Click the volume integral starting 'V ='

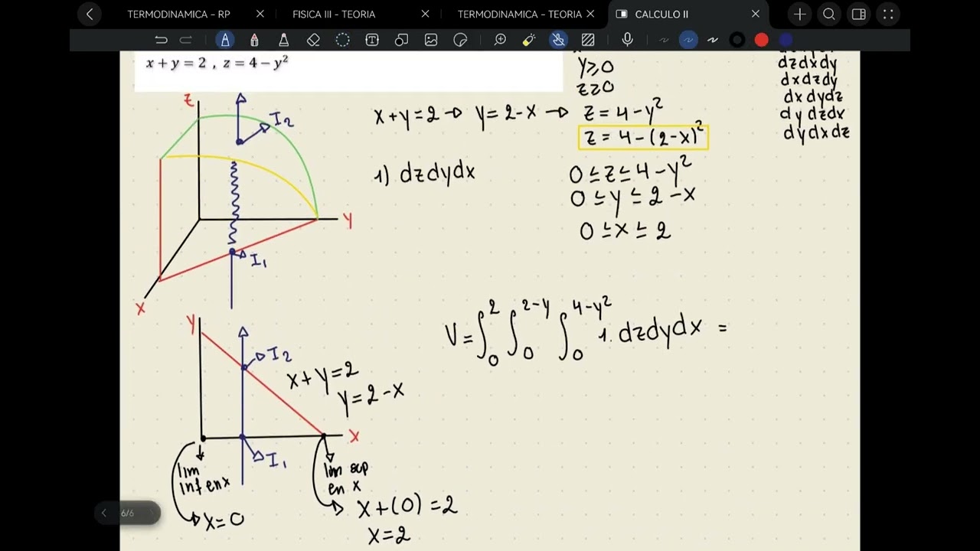[x=586, y=331]
